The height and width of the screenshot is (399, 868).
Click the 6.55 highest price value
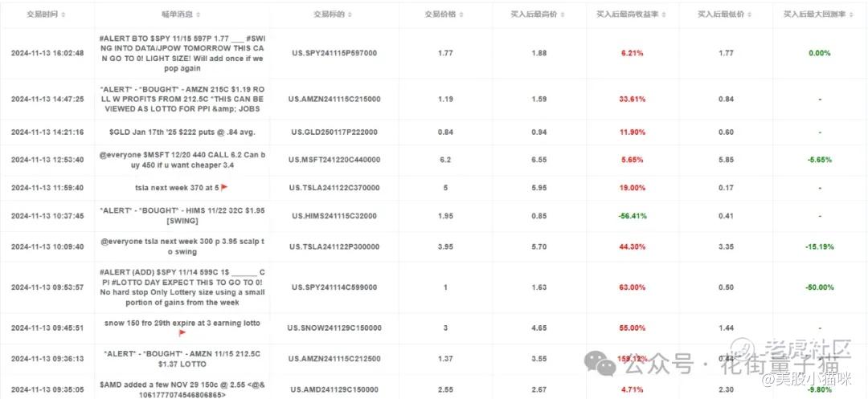click(x=538, y=160)
